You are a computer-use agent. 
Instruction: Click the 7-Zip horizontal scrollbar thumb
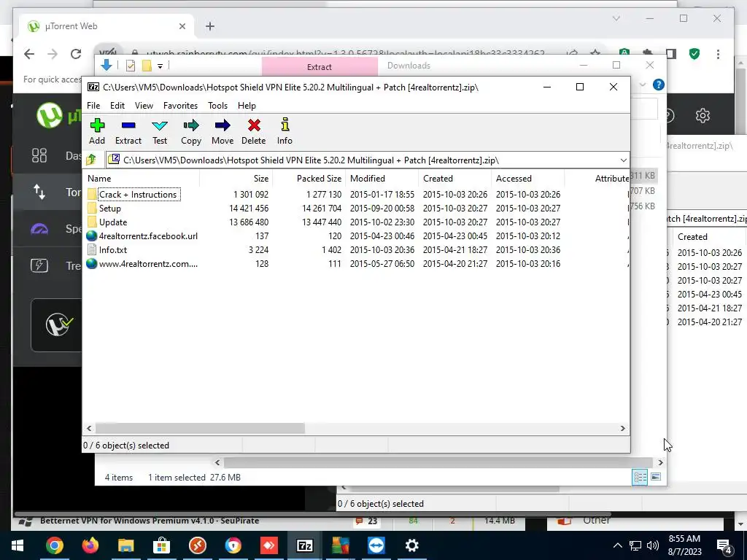pos(200,429)
